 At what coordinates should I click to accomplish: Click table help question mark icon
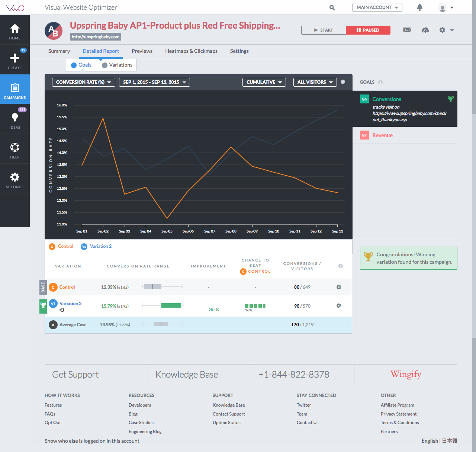point(341,266)
